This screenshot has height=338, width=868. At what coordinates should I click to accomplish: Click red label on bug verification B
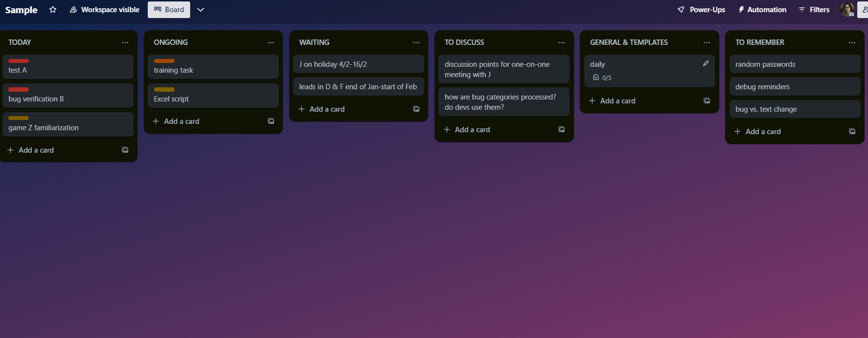pyautogui.click(x=19, y=90)
